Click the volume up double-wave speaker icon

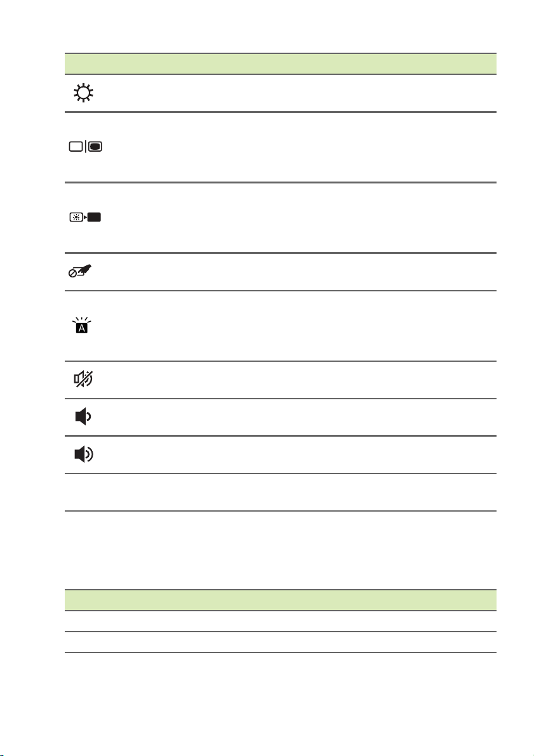pyautogui.click(x=84, y=454)
